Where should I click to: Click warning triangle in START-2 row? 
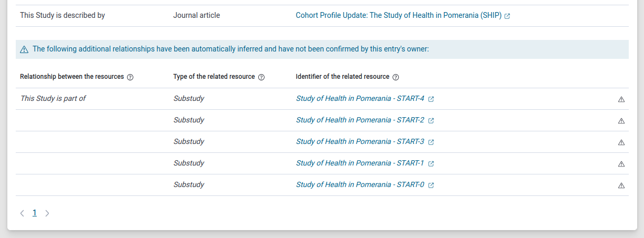pyautogui.click(x=621, y=121)
